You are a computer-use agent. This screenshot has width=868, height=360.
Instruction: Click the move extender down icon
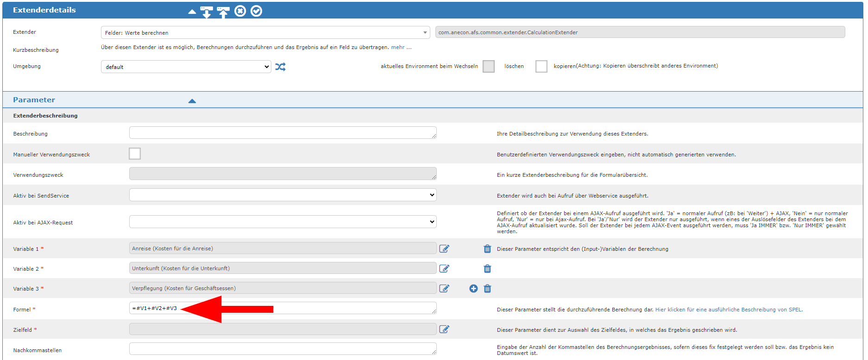pyautogui.click(x=207, y=12)
